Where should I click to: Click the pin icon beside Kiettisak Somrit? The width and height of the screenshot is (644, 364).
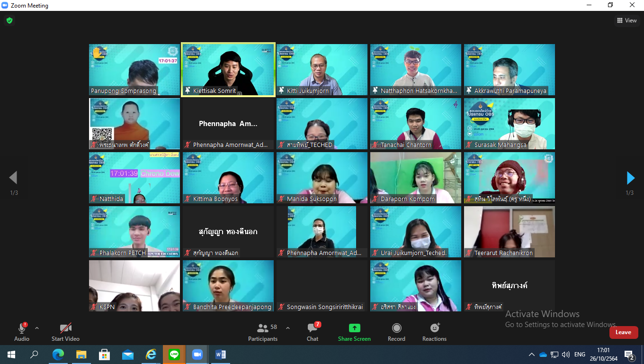pyautogui.click(x=188, y=91)
